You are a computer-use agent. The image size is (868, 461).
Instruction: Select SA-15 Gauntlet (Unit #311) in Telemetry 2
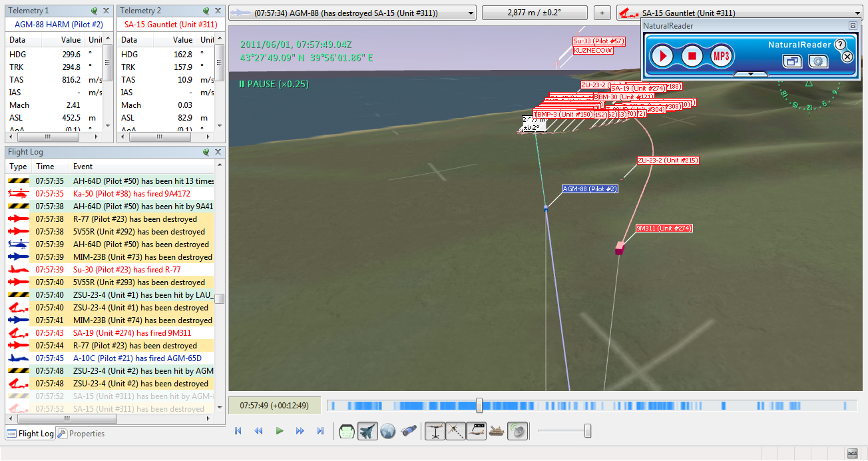[170, 25]
